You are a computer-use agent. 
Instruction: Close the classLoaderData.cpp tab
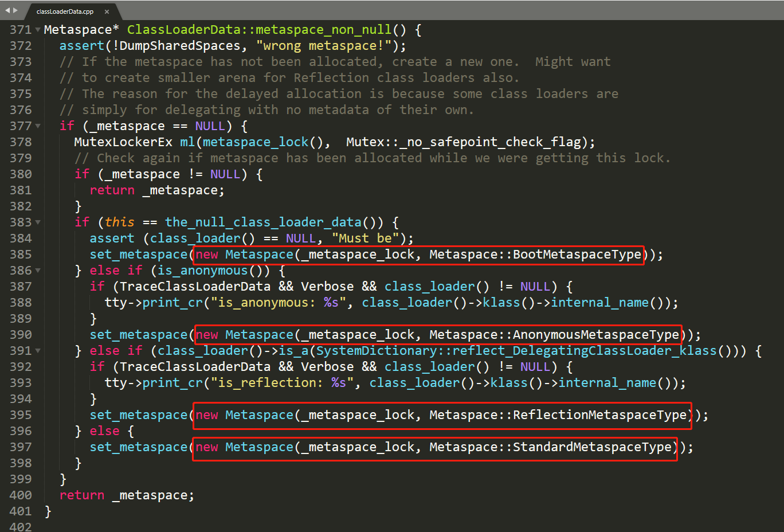pyautogui.click(x=107, y=11)
